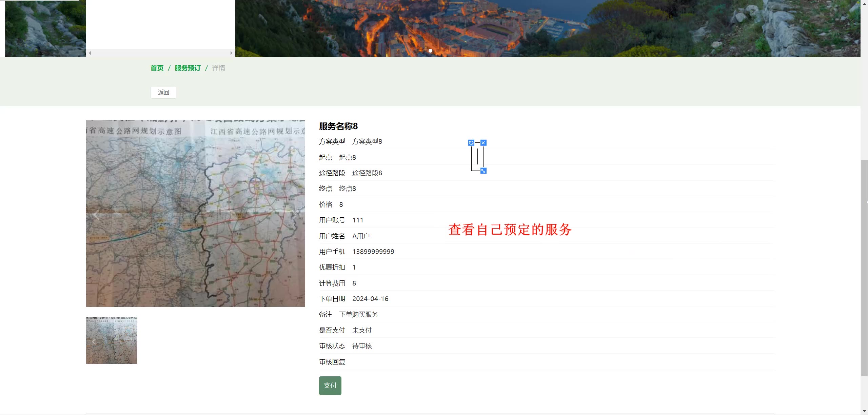This screenshot has width=868, height=415.
Task: Select the small map thumbnail
Action: [112, 340]
